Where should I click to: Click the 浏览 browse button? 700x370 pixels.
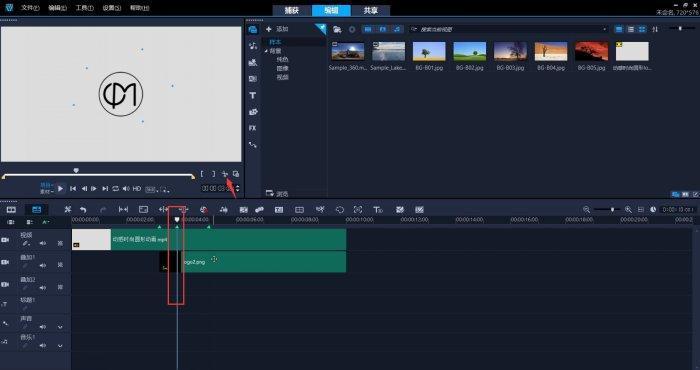tap(277, 194)
